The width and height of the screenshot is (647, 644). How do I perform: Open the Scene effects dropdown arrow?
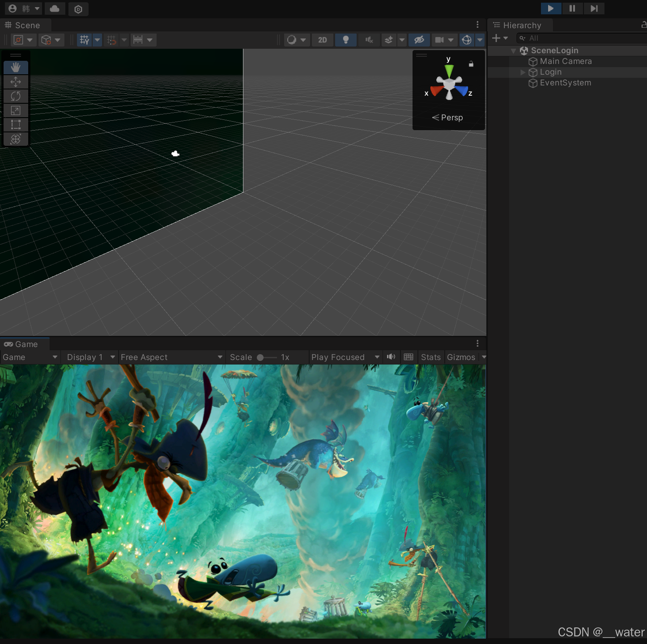tap(402, 40)
